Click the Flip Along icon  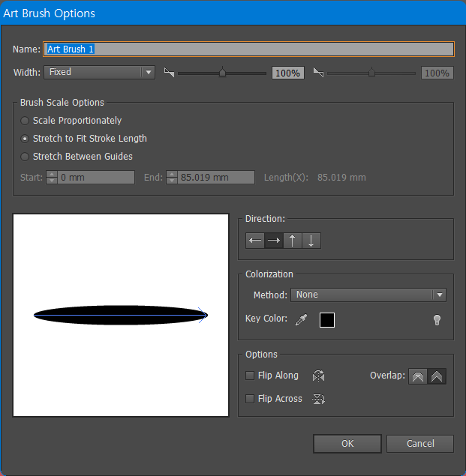click(319, 376)
